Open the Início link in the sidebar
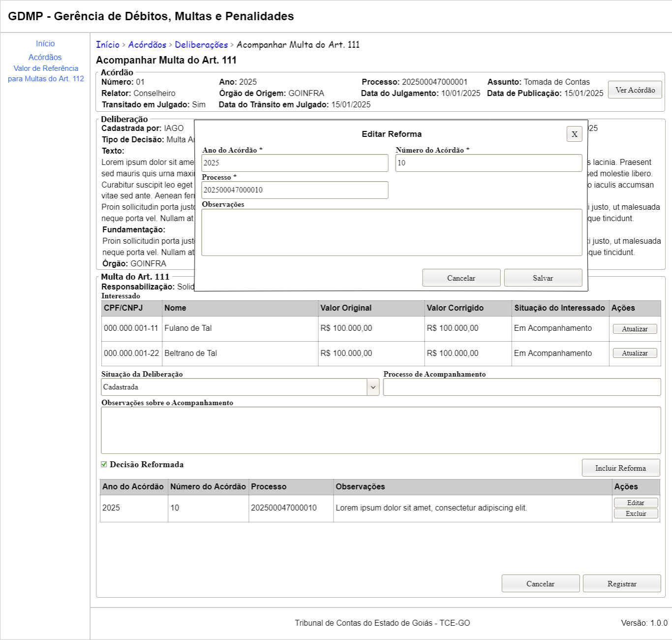Image resolution: width=672 pixels, height=640 pixels. [45, 44]
